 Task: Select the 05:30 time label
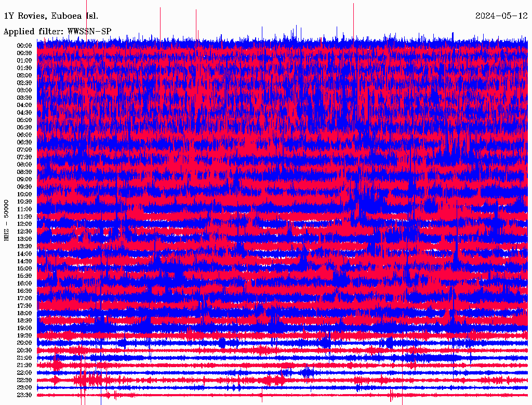(x=24, y=128)
